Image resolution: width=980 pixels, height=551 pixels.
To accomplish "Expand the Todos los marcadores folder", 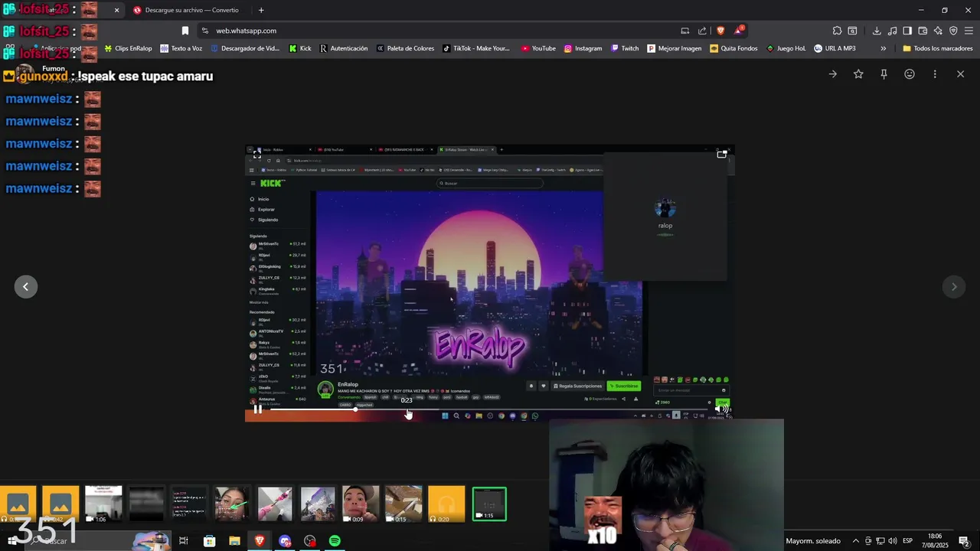I will pos(938,48).
